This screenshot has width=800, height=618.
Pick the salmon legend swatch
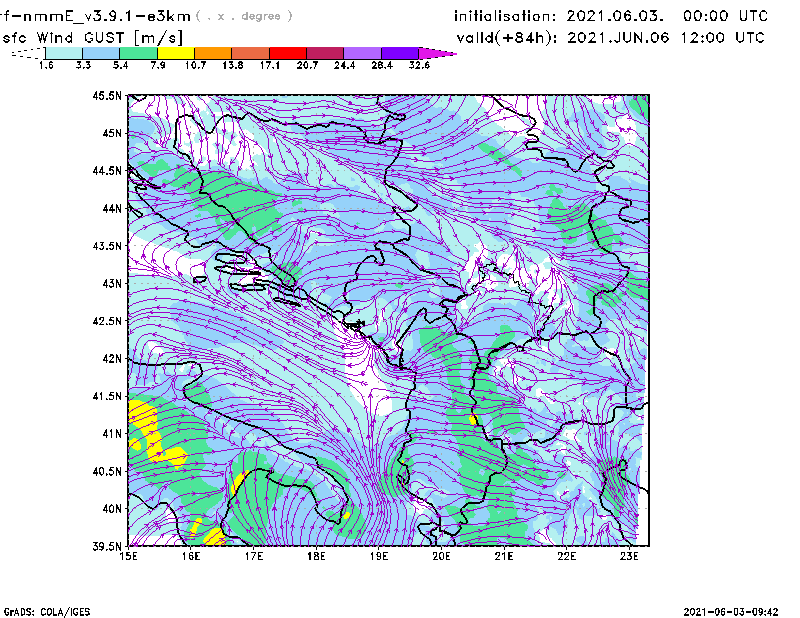click(x=251, y=53)
